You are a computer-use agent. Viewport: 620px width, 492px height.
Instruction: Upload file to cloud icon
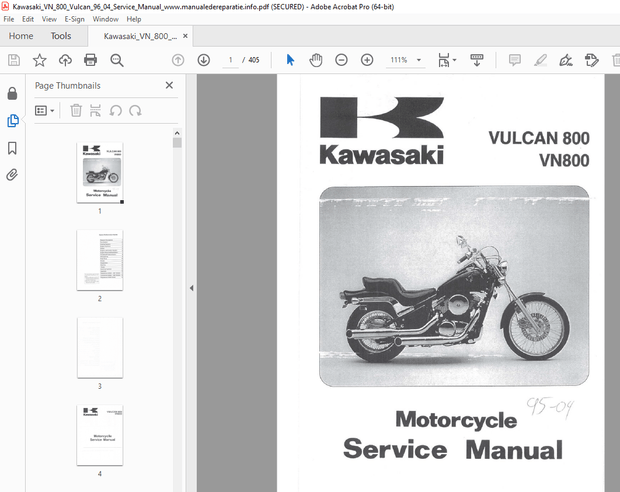[65, 60]
